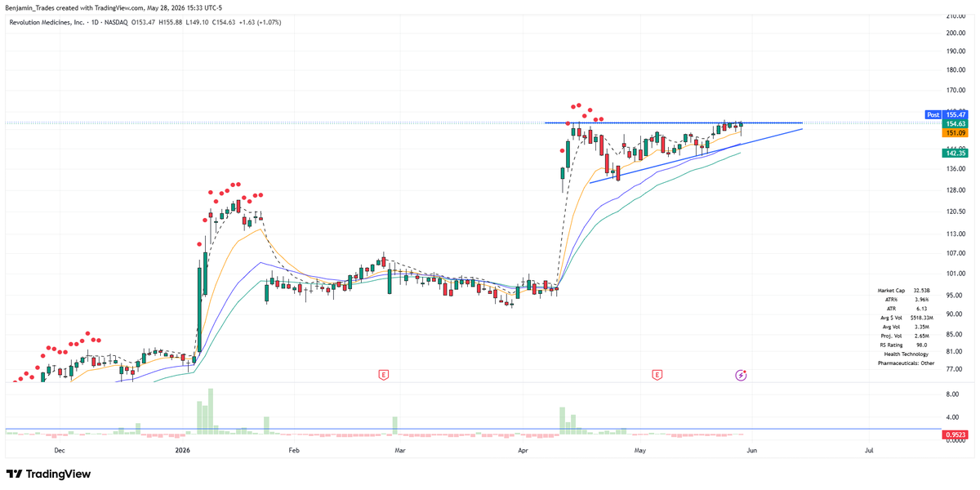The height and width of the screenshot is (490, 980).
Task: Click the 190.00 price axis label
Action: 956,51
